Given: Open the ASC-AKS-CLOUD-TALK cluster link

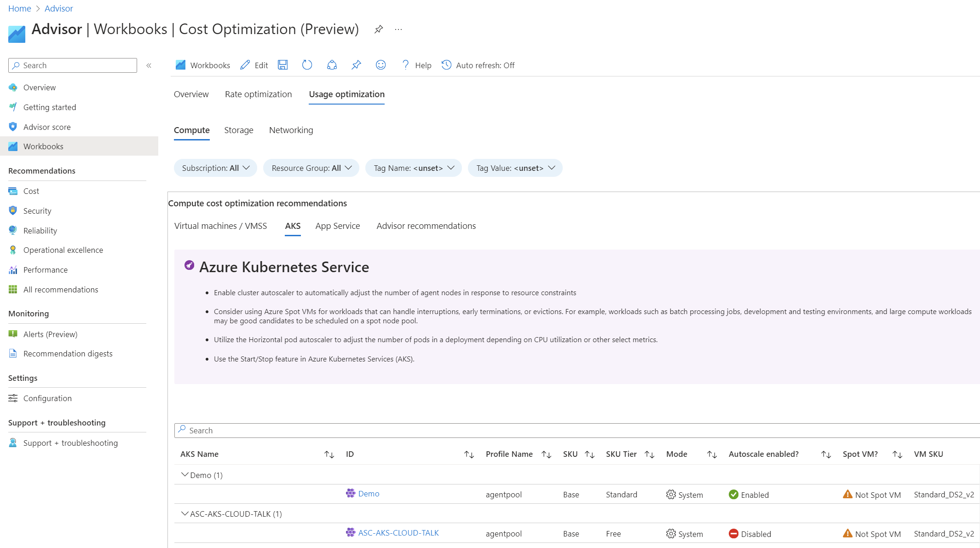Looking at the screenshot, I should pyautogui.click(x=398, y=532).
